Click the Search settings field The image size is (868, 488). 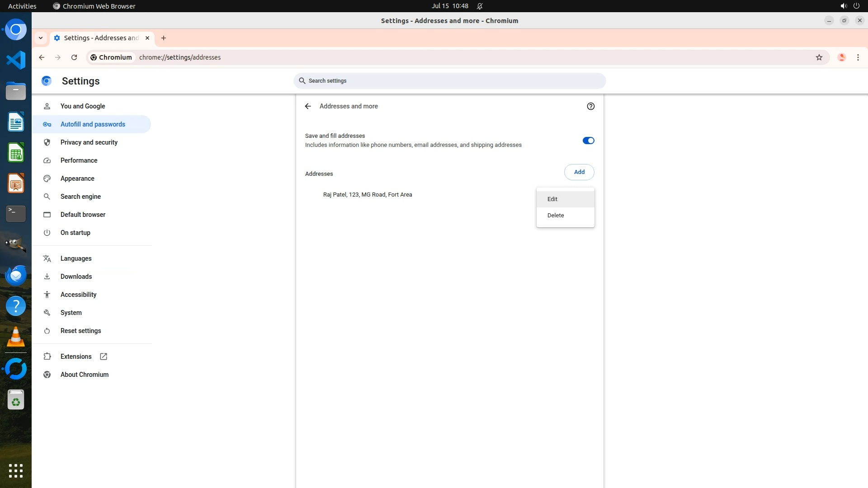449,81
